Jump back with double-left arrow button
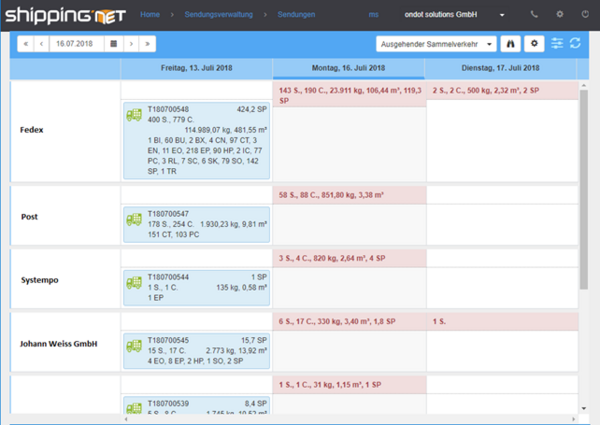This screenshot has height=425, width=600. [x=27, y=44]
